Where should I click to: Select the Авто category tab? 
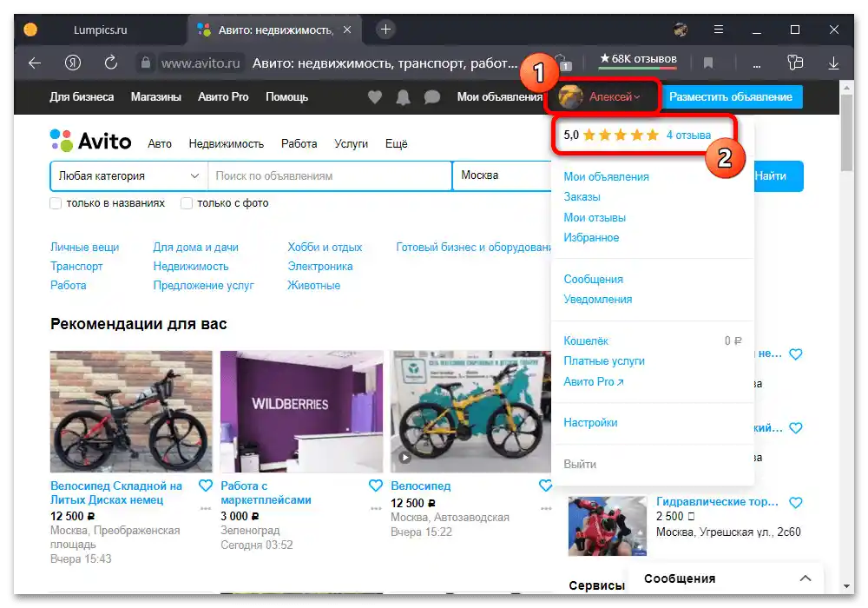click(x=160, y=144)
